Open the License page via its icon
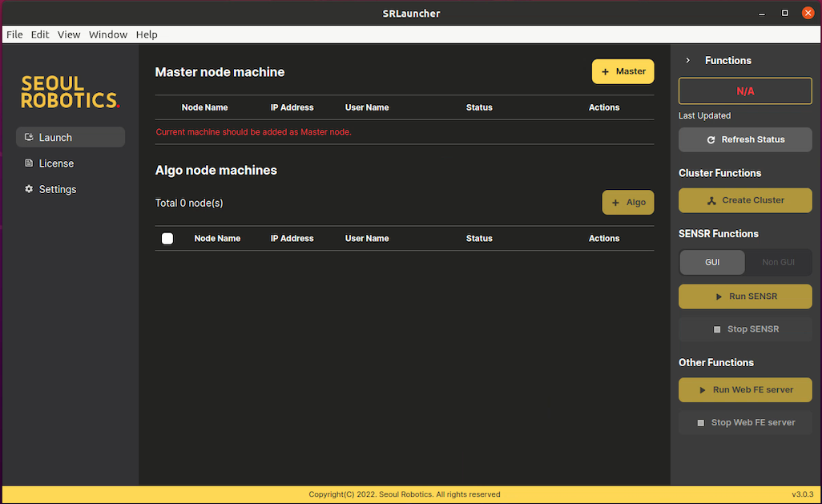Screen dimensions: 822x504 [29, 163]
